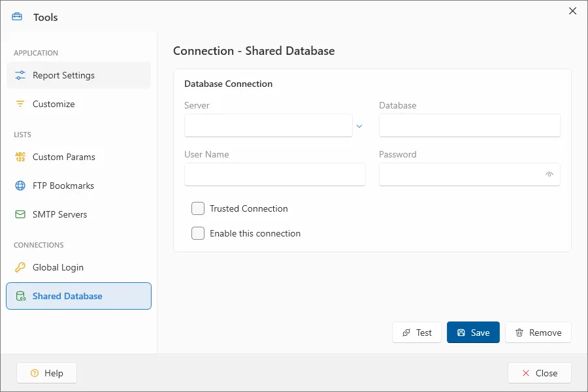Reveal password with the eye icon
588x392 pixels.
coord(549,174)
